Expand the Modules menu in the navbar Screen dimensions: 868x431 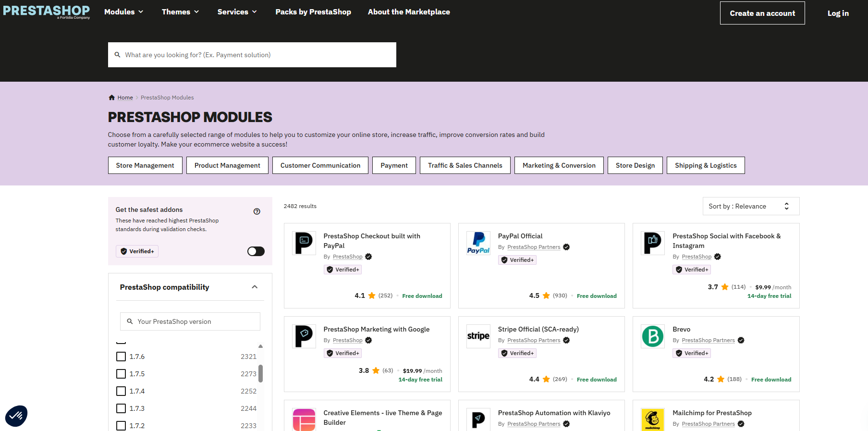(123, 12)
